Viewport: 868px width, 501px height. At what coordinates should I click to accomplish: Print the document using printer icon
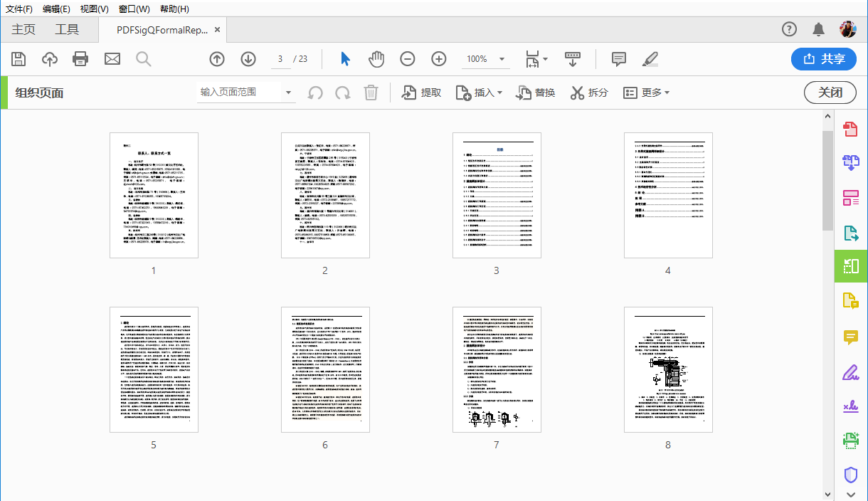(x=80, y=59)
